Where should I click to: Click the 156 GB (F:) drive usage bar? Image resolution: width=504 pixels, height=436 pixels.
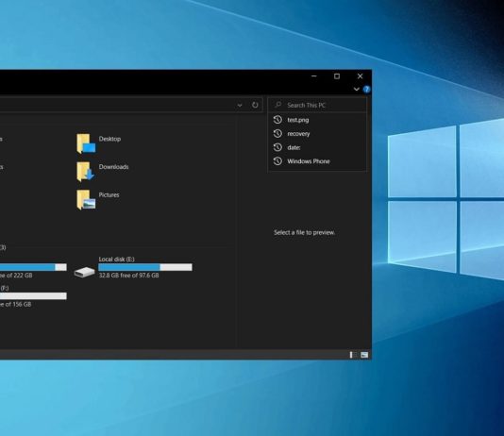tap(33, 296)
